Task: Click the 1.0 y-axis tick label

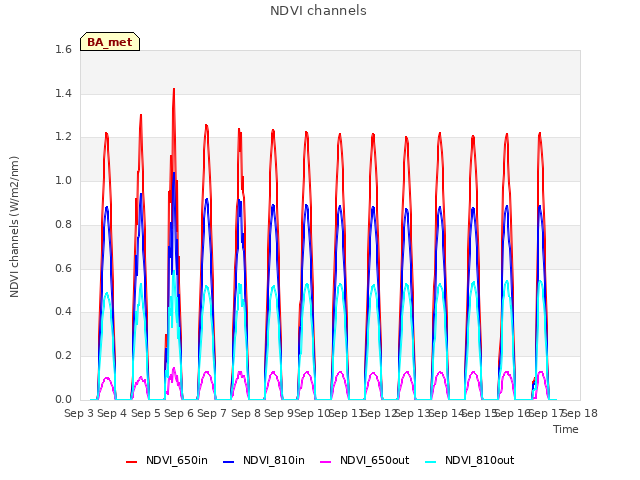Action: click(63, 180)
